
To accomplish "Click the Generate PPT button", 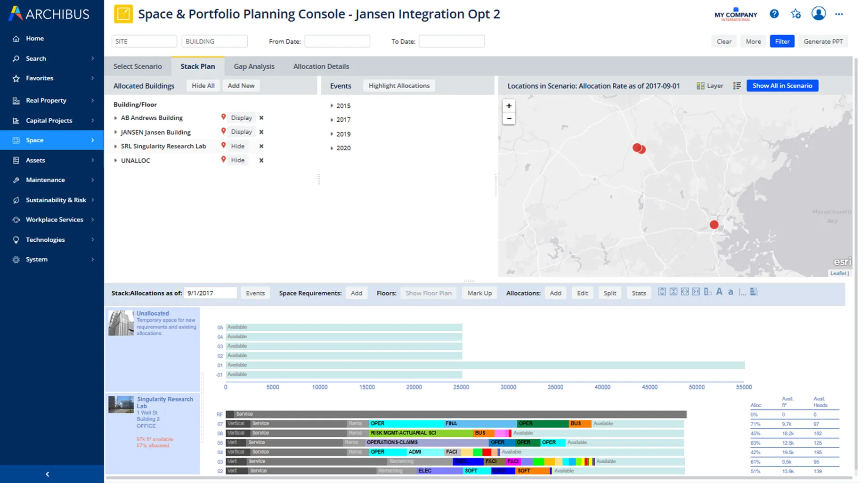I will (x=823, y=41).
